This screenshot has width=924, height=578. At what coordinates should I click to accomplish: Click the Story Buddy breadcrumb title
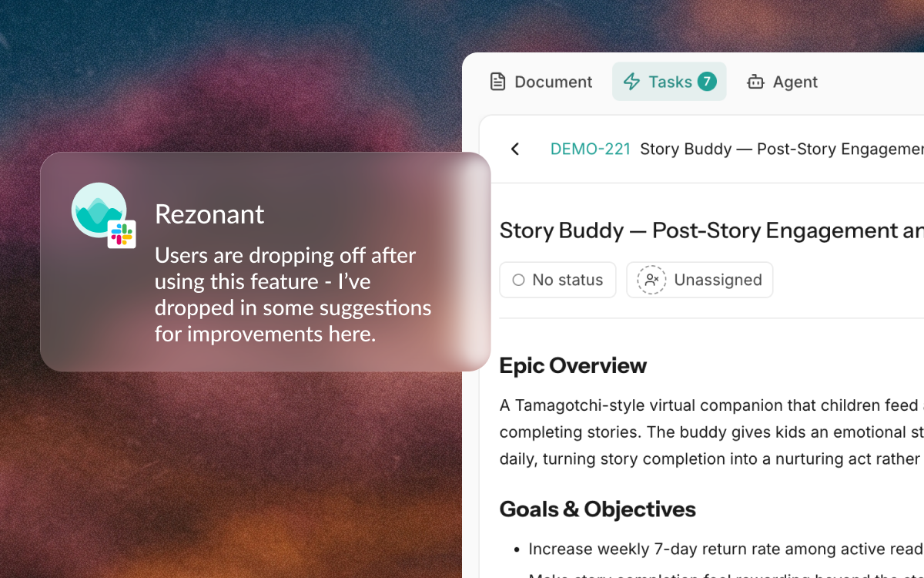point(782,149)
